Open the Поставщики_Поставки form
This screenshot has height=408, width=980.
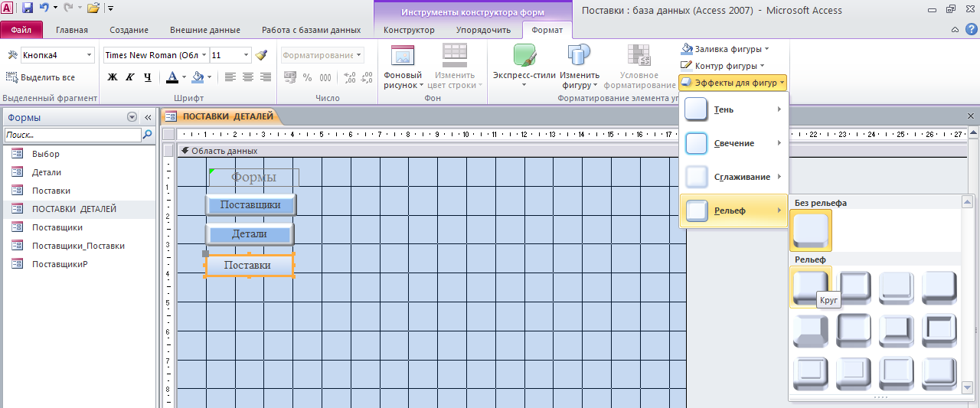[x=78, y=246]
